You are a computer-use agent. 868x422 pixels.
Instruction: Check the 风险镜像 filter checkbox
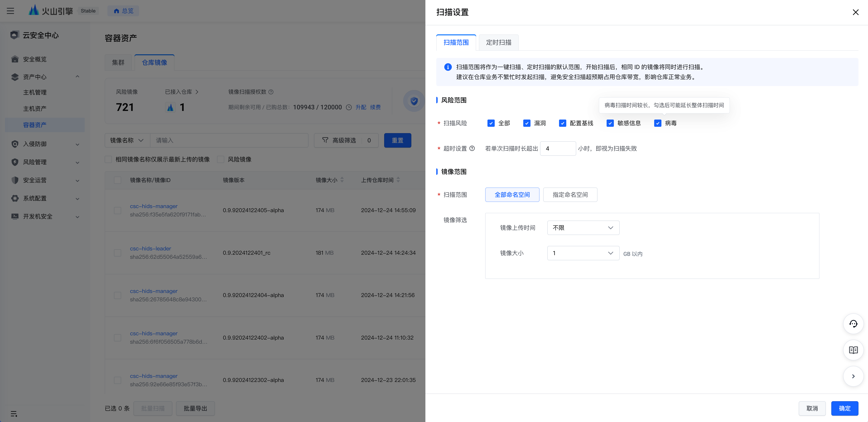[x=221, y=159]
